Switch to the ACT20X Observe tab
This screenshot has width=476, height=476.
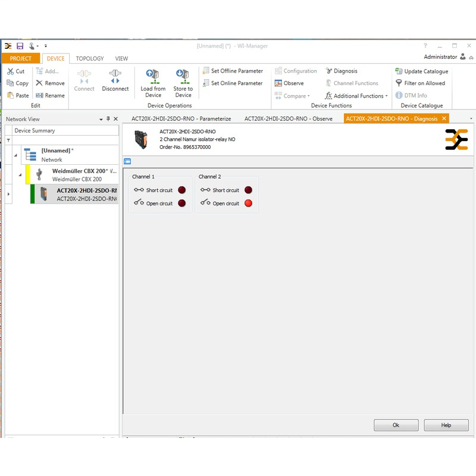[289, 118]
